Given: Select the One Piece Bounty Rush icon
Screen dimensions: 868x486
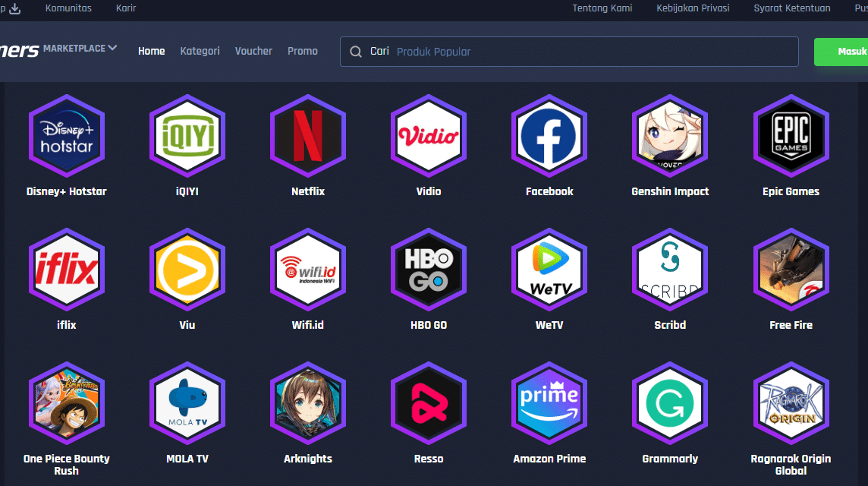Looking at the screenshot, I should pos(67,403).
